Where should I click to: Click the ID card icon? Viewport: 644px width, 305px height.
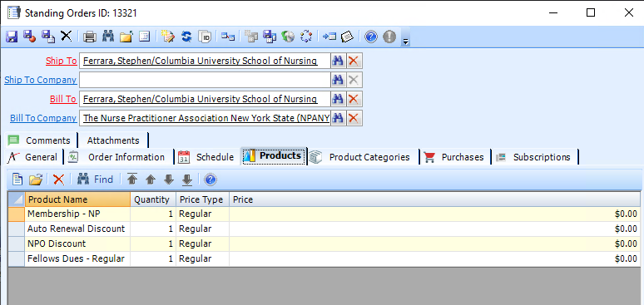[x=205, y=37]
